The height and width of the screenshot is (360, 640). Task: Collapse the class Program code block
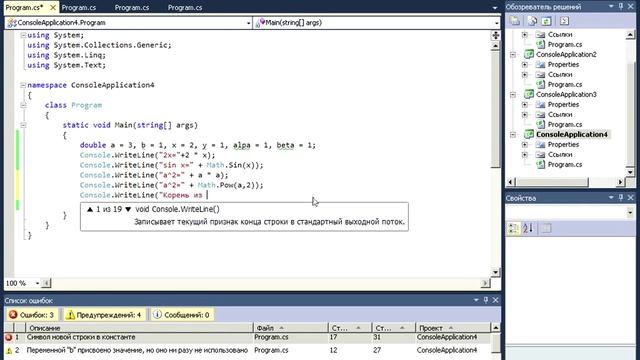pos(23,105)
